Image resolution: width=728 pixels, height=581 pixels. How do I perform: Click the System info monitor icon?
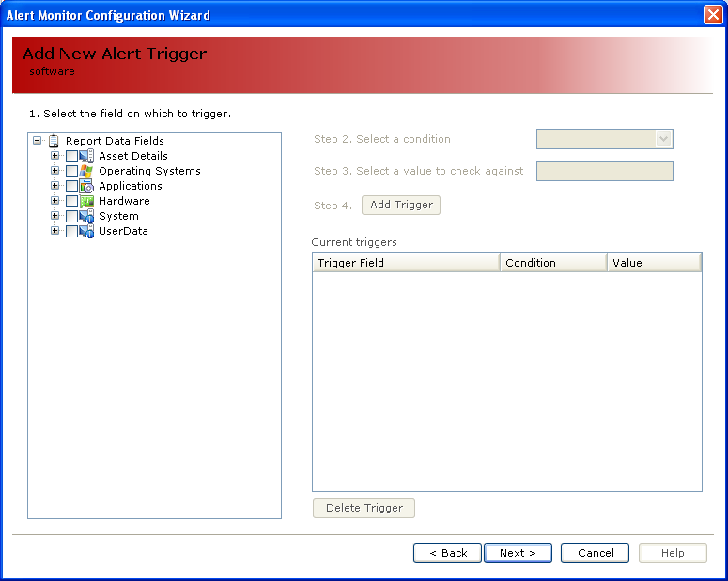pos(86,216)
